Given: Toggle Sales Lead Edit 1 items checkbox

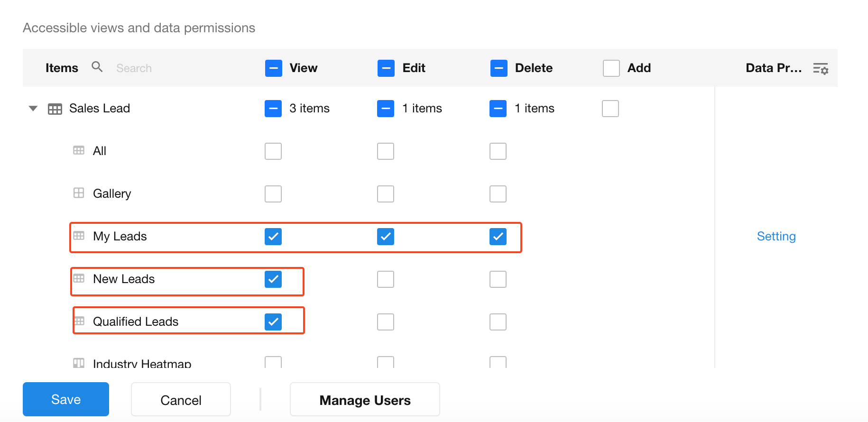Looking at the screenshot, I should click(x=386, y=109).
